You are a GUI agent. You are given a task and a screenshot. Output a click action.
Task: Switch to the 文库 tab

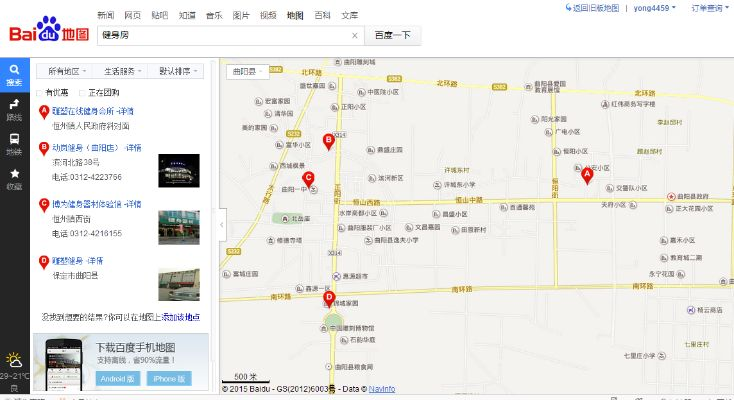coord(350,15)
